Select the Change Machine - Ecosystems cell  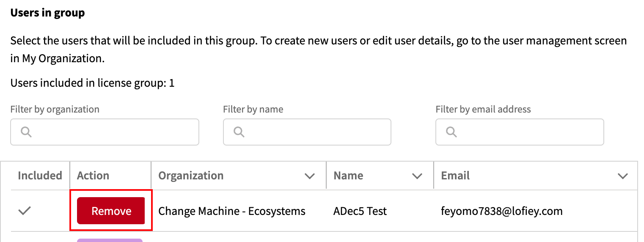click(232, 211)
